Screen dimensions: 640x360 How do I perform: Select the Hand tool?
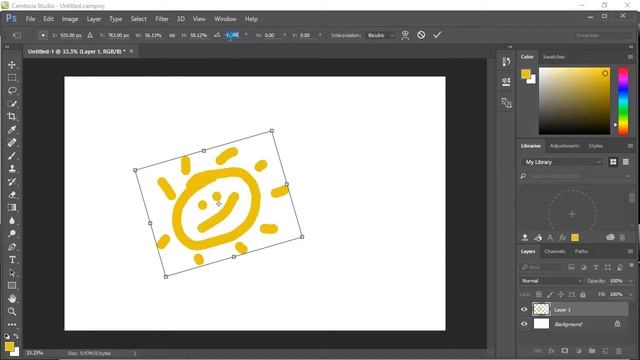coord(12,298)
